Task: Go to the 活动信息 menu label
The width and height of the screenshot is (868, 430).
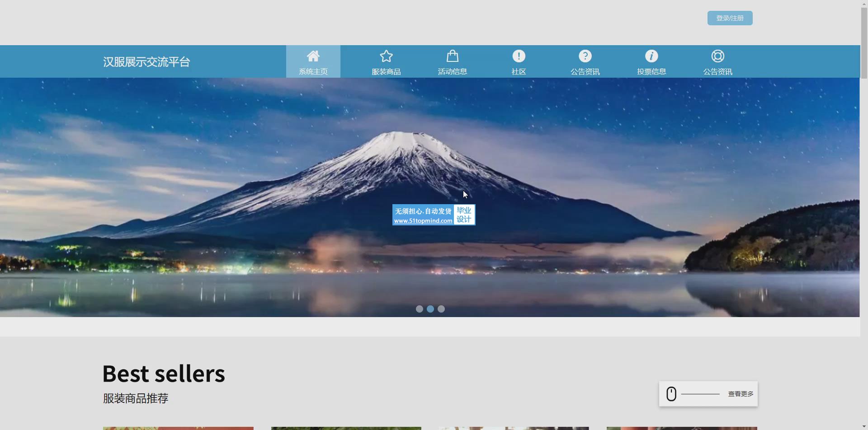Action: tap(453, 71)
